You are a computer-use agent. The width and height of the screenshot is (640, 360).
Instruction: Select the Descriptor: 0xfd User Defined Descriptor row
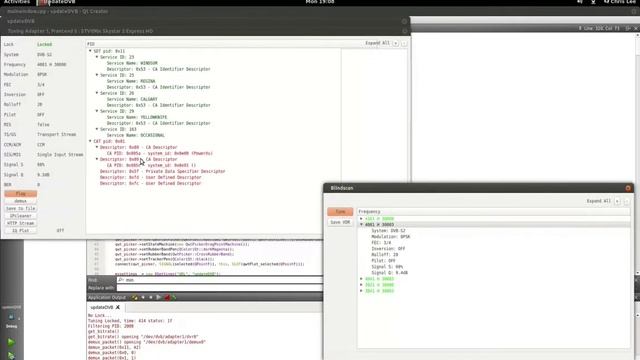pos(151,178)
